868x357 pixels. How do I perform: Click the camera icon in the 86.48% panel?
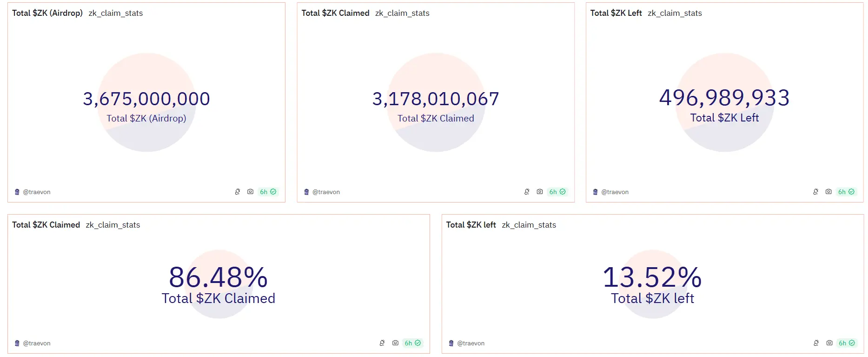click(395, 343)
